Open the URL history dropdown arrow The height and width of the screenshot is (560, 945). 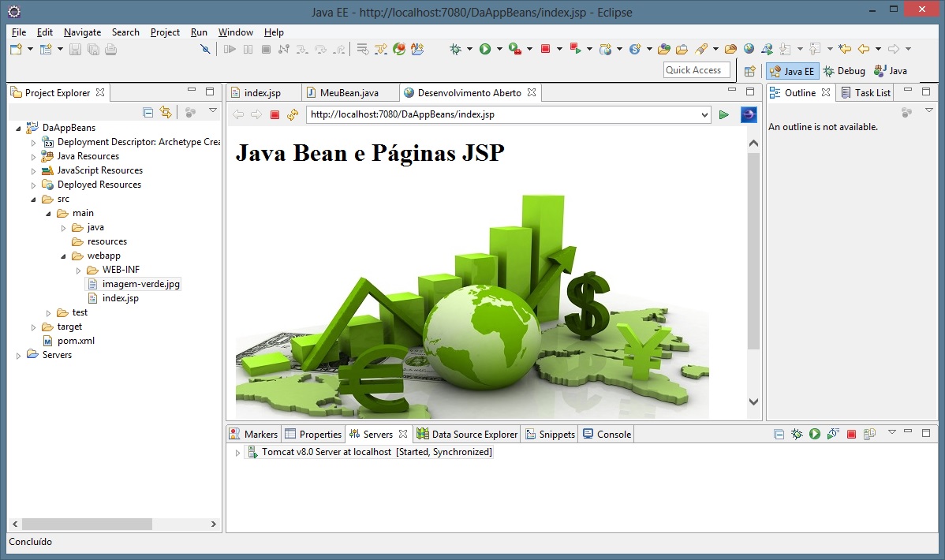coord(704,115)
